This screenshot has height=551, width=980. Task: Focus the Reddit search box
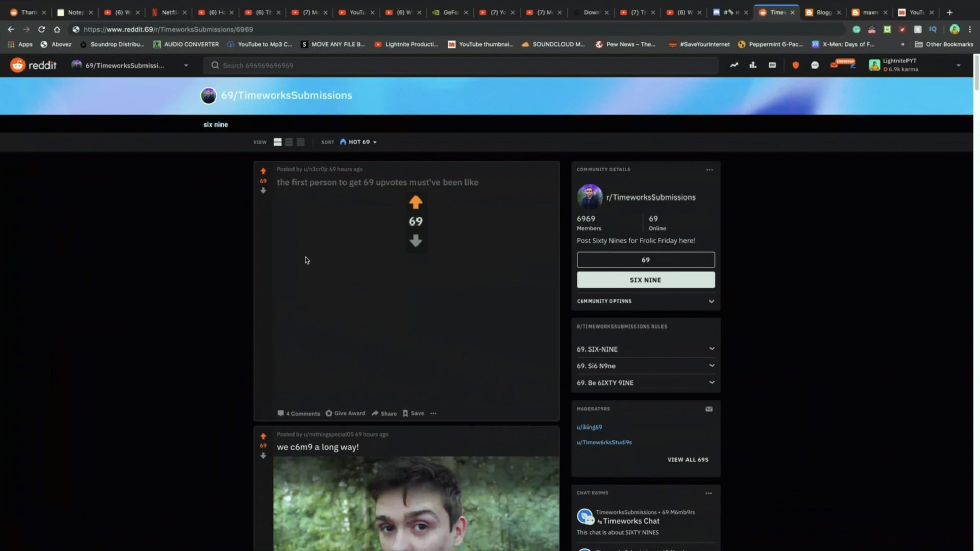460,65
